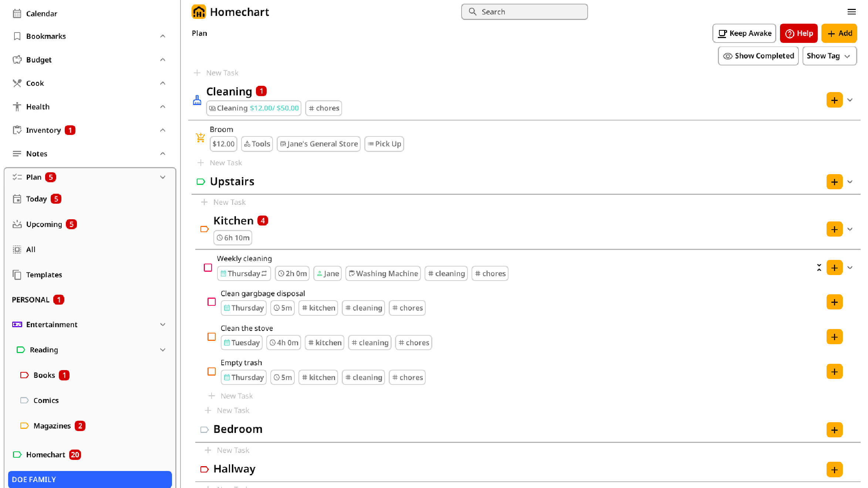Toggle Show Completed tasks
This screenshot has height=488, width=868.
coord(758,56)
